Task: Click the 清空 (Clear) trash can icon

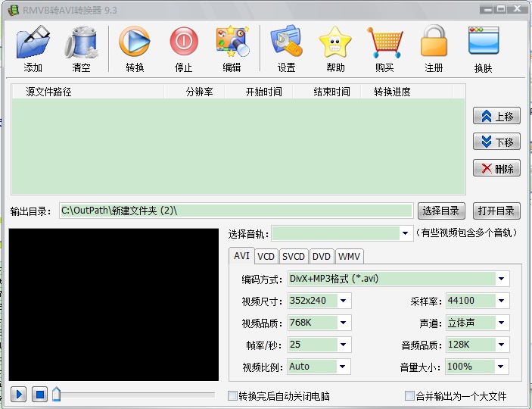Action: pos(82,42)
